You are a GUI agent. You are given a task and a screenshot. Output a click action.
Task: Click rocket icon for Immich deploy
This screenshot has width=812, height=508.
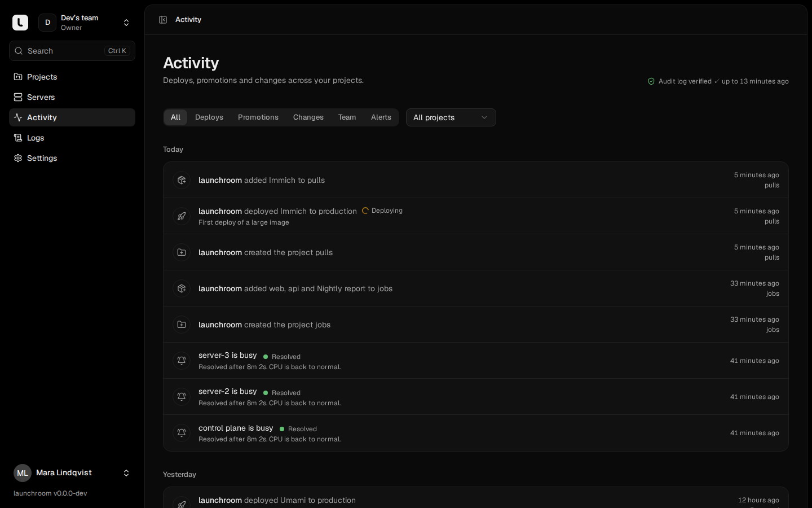pyautogui.click(x=182, y=216)
